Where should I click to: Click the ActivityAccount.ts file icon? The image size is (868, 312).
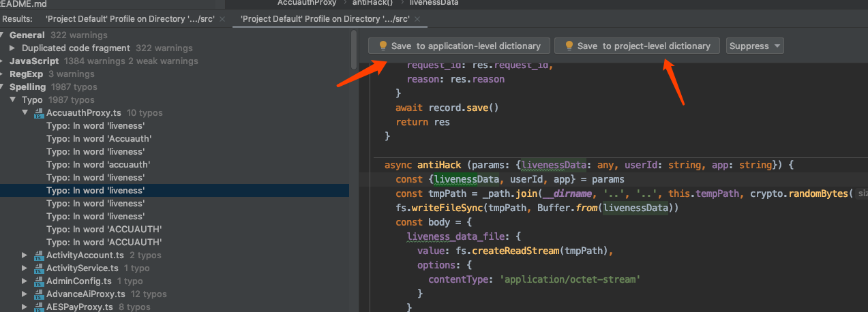39,255
